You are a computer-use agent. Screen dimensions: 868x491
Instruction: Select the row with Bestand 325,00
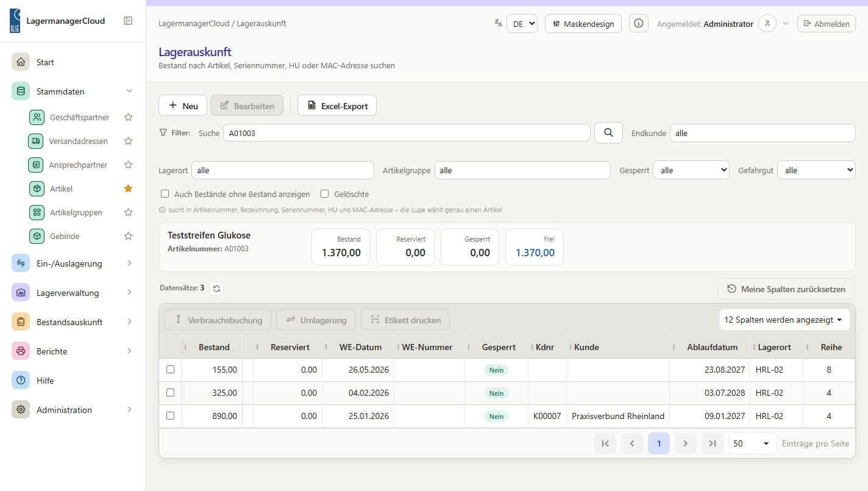(171, 393)
